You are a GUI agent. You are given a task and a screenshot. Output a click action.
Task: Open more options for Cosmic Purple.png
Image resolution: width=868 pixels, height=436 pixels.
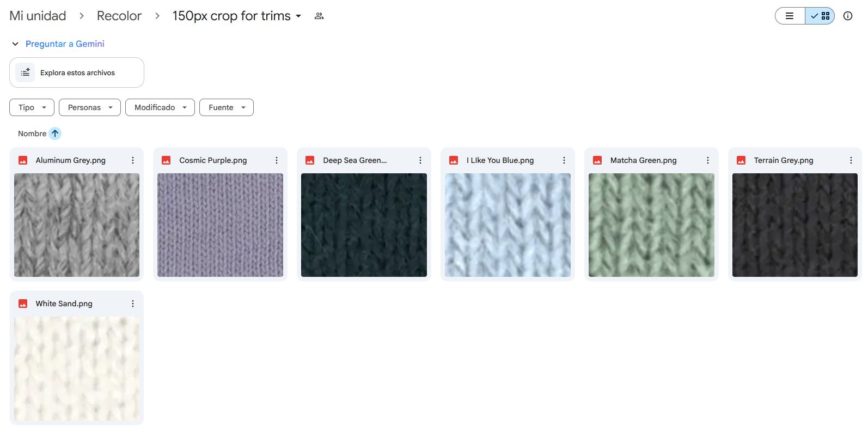pos(277,160)
